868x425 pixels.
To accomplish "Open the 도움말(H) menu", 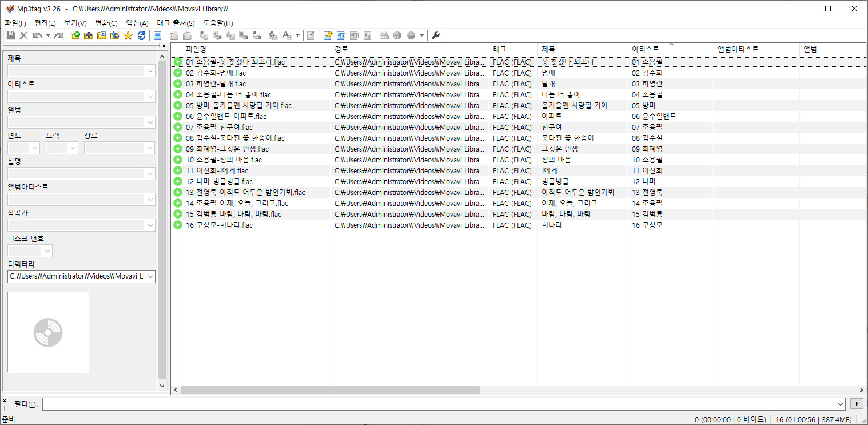I will [218, 23].
